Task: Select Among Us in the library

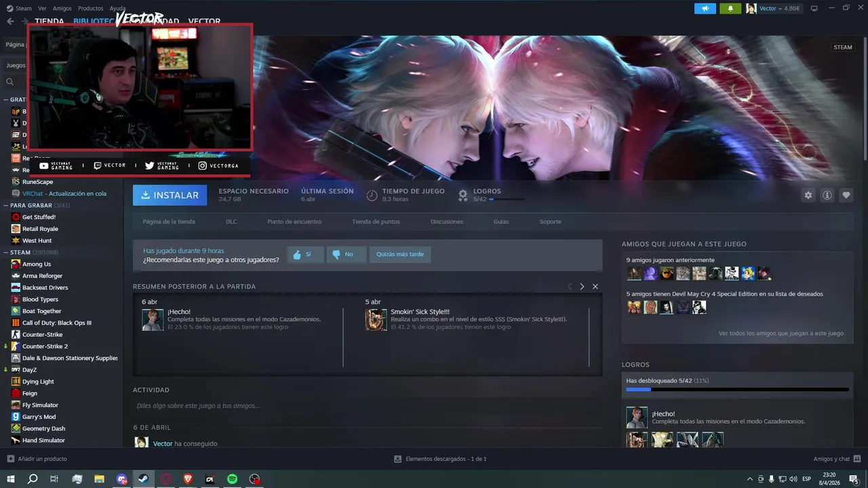Action: pos(37,264)
